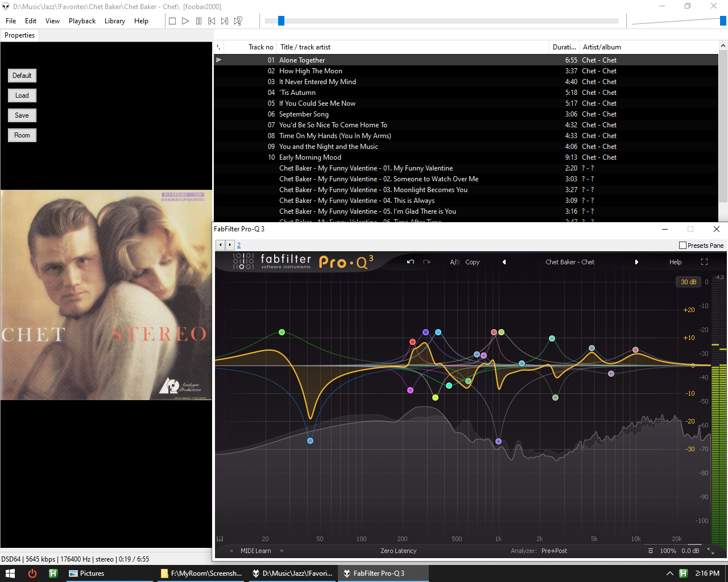The height and width of the screenshot is (582, 728).
Task: Select the bright green EQ band node near 30 Hz
Action: click(x=282, y=332)
